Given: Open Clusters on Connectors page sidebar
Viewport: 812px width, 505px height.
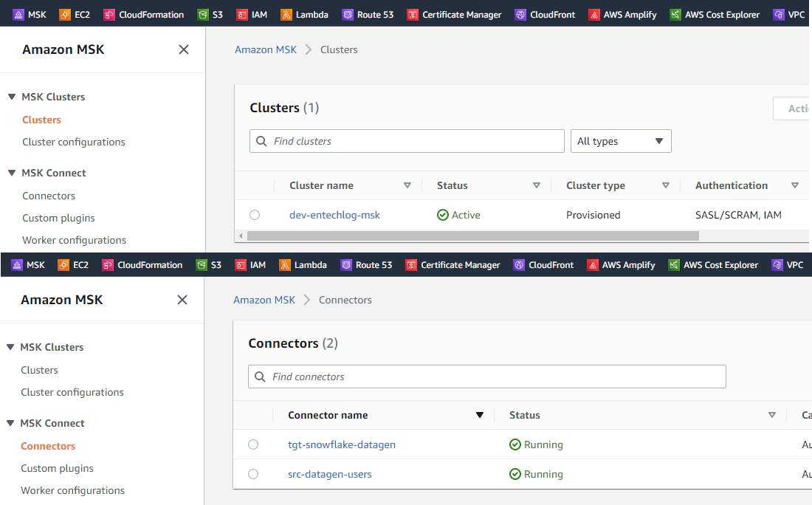Looking at the screenshot, I should [39, 370].
